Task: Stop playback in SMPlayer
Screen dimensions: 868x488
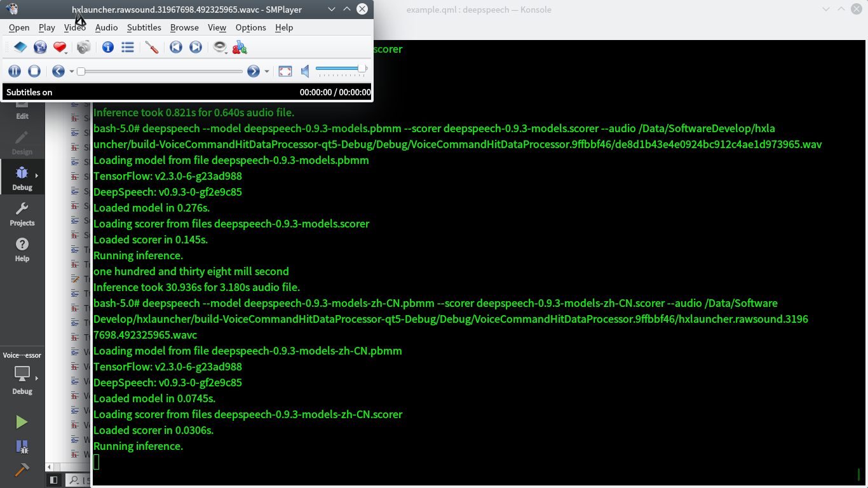Action: [x=34, y=71]
